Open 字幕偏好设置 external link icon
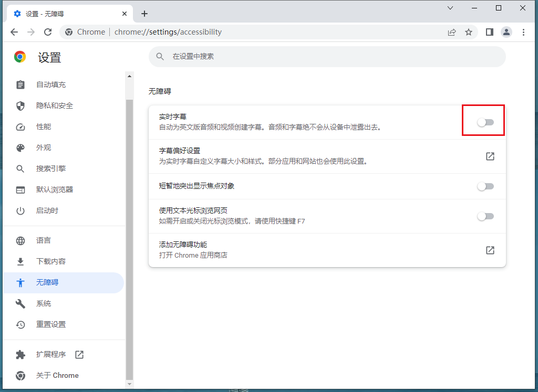The height and width of the screenshot is (392, 538). [x=490, y=156]
